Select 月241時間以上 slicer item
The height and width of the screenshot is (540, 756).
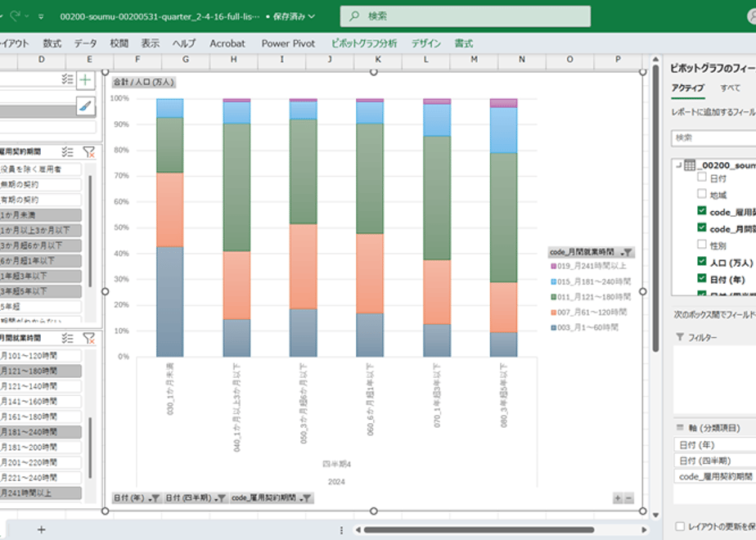click(x=41, y=493)
